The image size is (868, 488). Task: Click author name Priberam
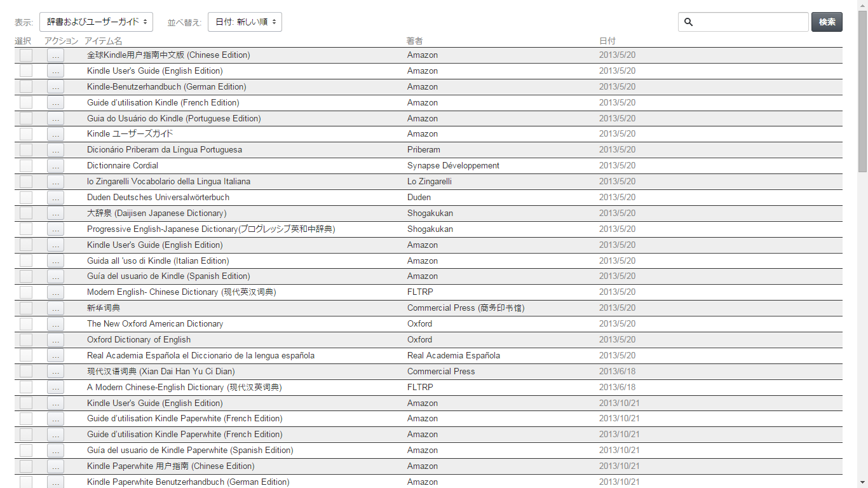click(424, 150)
